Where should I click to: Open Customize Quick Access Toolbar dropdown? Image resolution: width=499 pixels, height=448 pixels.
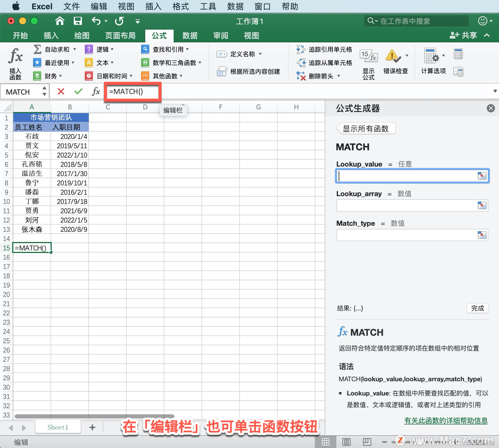click(x=138, y=21)
